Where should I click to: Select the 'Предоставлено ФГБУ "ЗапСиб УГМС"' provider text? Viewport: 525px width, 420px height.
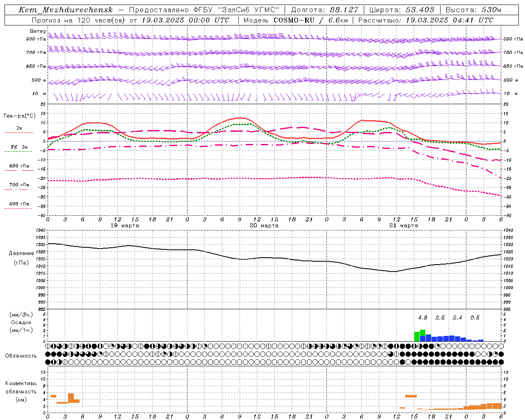pyautogui.click(x=204, y=10)
